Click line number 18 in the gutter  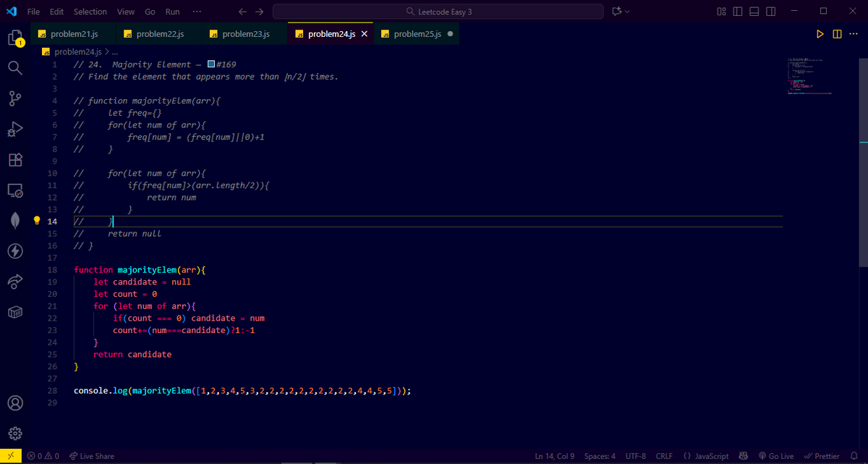tap(52, 269)
